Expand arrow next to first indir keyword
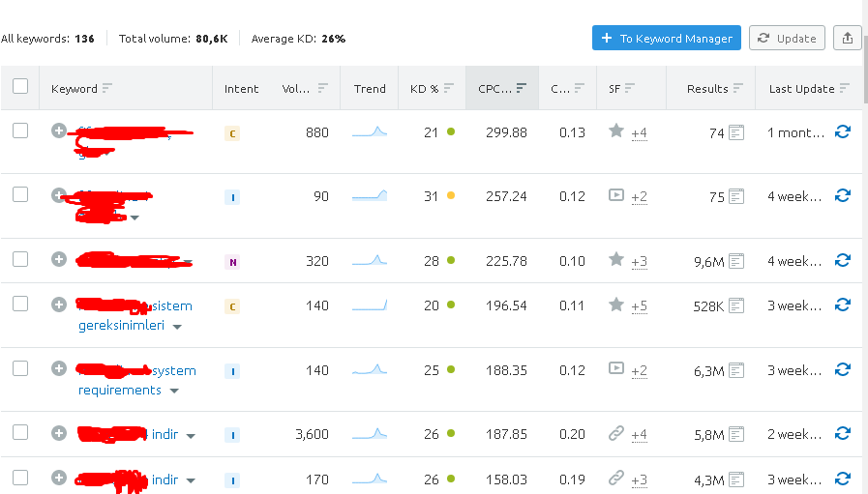Viewport: 868px width, 494px height. (191, 436)
